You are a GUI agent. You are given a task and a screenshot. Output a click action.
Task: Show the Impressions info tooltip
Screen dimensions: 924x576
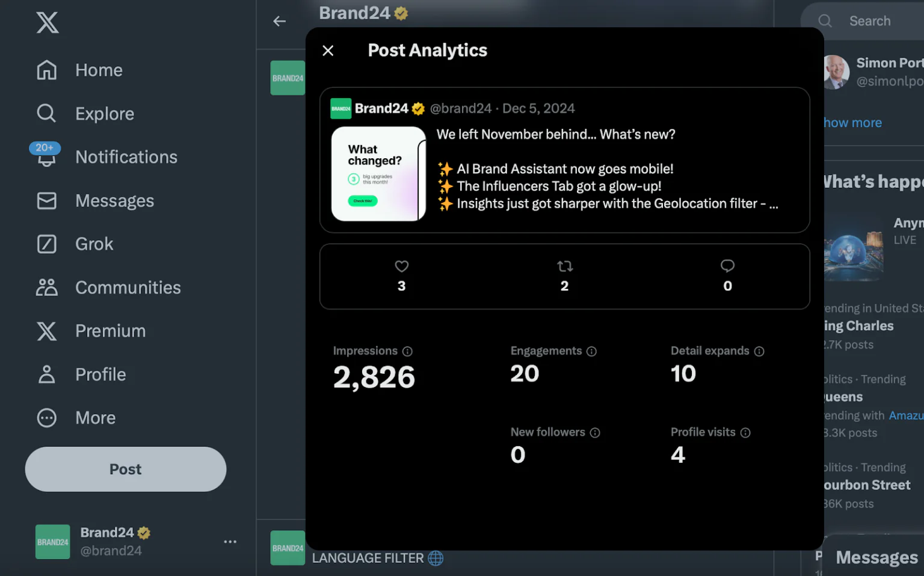pos(408,351)
